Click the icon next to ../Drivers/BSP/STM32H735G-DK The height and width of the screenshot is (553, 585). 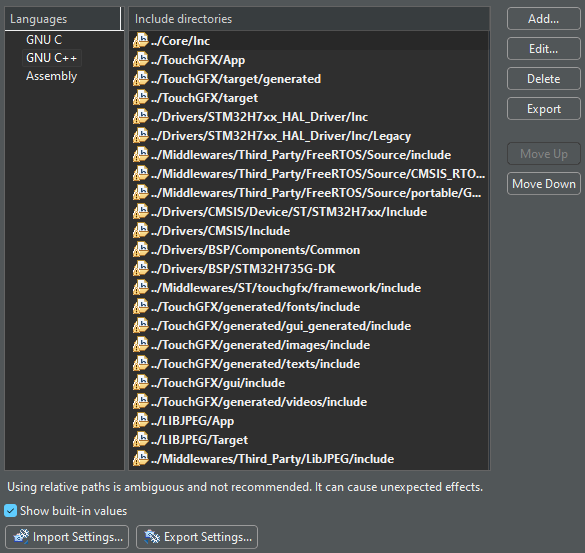point(141,269)
